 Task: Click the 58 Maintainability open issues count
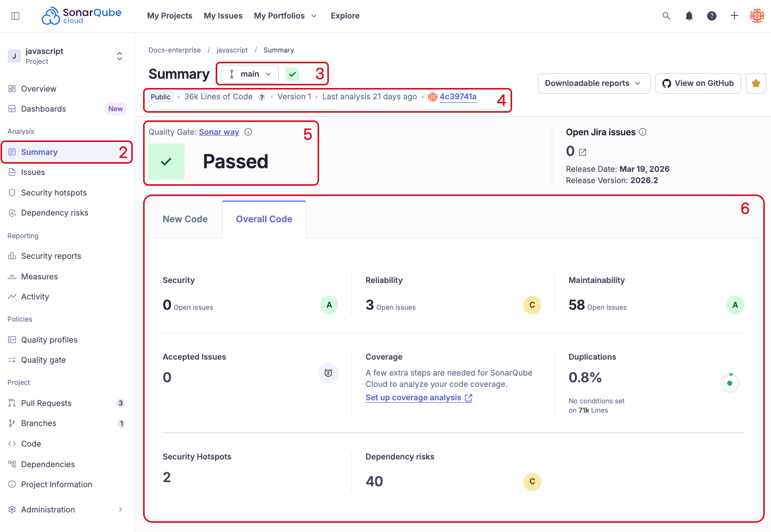577,305
